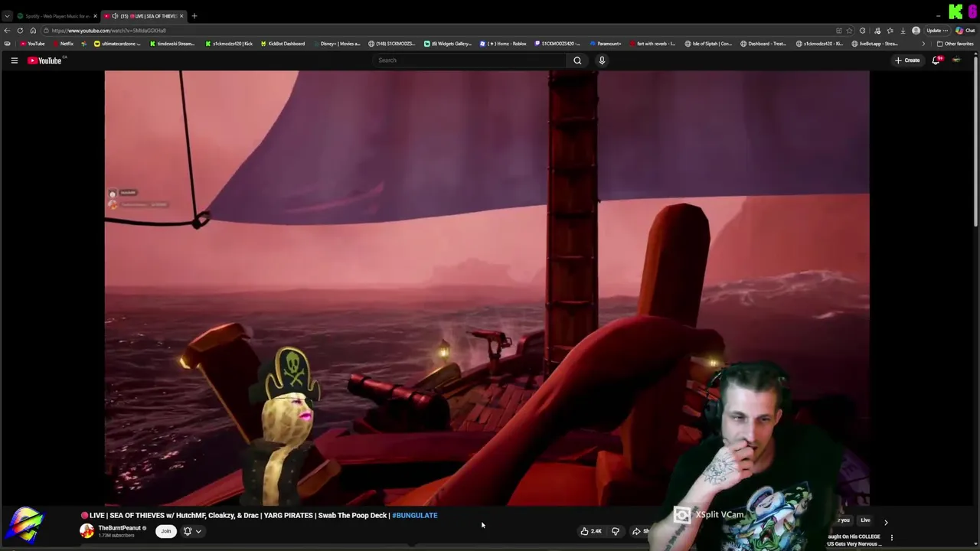Open the recommended video options menu

[x=891, y=538]
